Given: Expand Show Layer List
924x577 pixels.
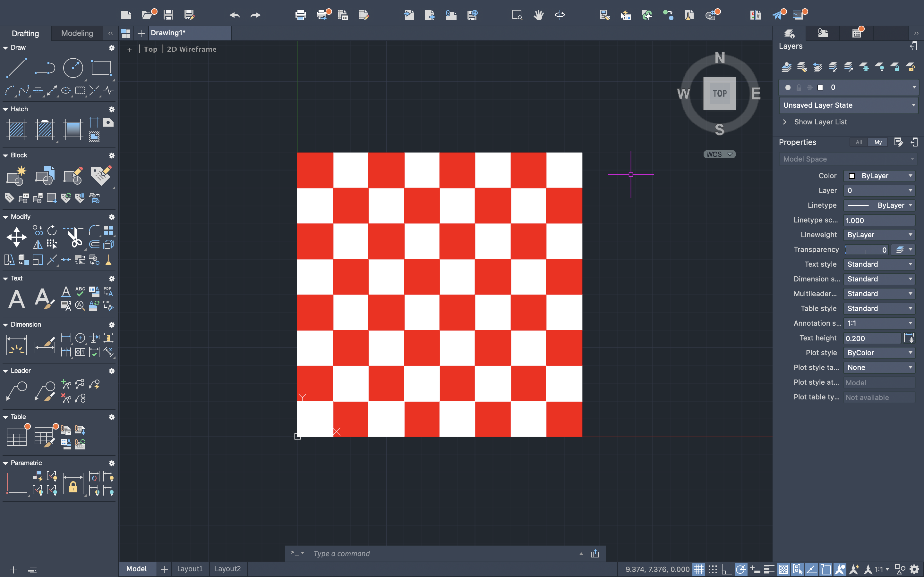Looking at the screenshot, I should (x=820, y=122).
